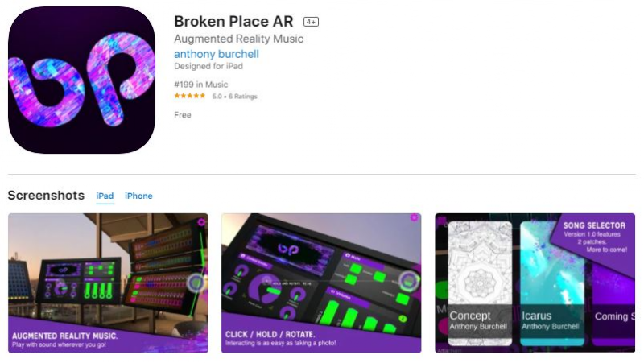Select the iPad screenshots tab
Screen dimensions: 644x363
point(105,196)
